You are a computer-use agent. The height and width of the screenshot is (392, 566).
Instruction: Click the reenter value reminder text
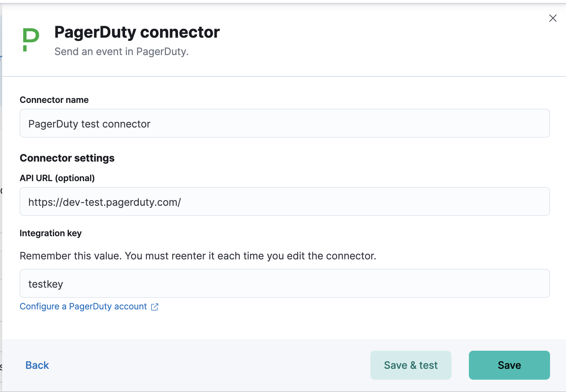coord(198,256)
